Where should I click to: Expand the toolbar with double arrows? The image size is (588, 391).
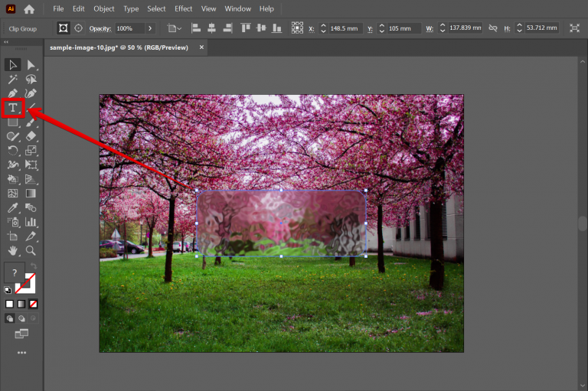[7, 43]
